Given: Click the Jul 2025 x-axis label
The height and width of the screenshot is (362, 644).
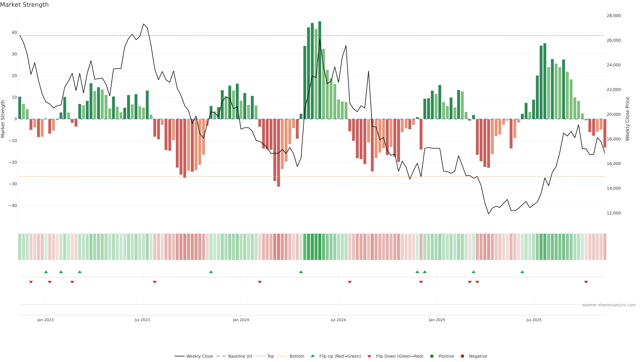Looking at the screenshot, I should (534, 320).
